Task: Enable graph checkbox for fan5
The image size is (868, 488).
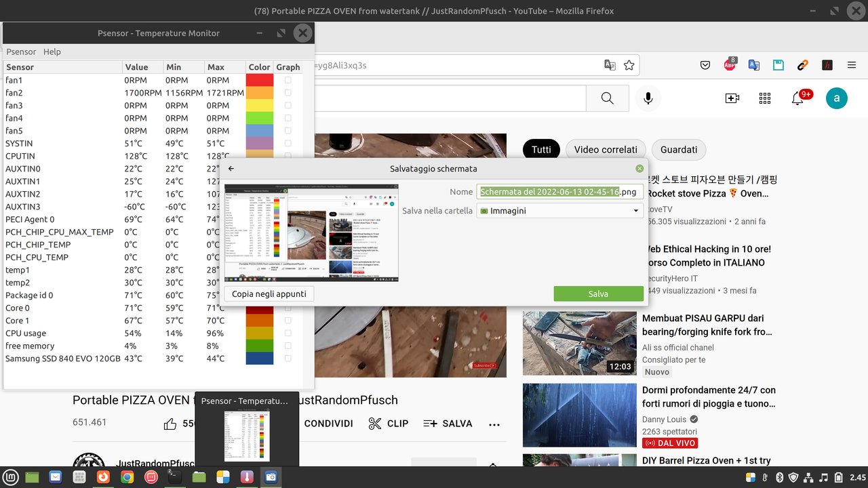Action: click(288, 131)
